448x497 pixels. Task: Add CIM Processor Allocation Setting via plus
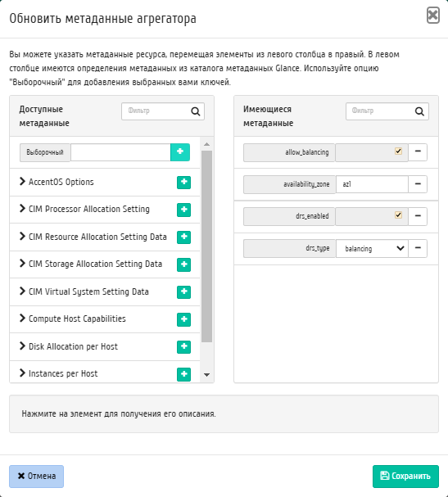point(183,210)
